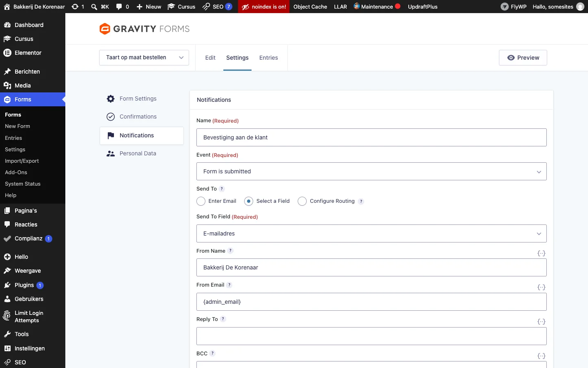Open Personal Data section
Screen dimensions: 588x368
[x=142, y=153]
